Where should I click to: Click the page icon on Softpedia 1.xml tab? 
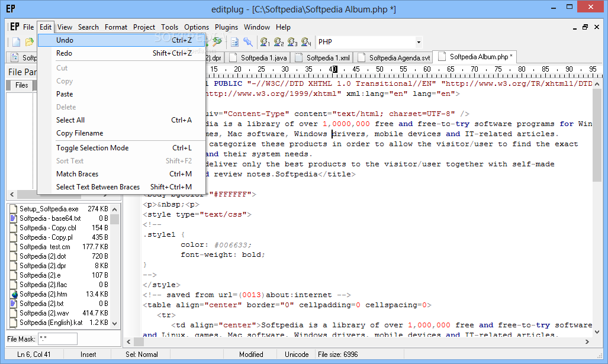pyautogui.click(x=298, y=58)
